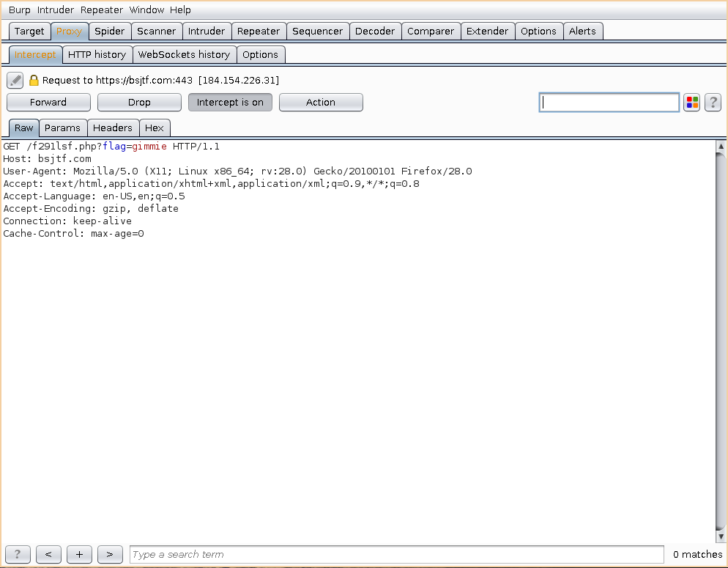Click the vertical scrollbar track of request editor

click(721, 342)
